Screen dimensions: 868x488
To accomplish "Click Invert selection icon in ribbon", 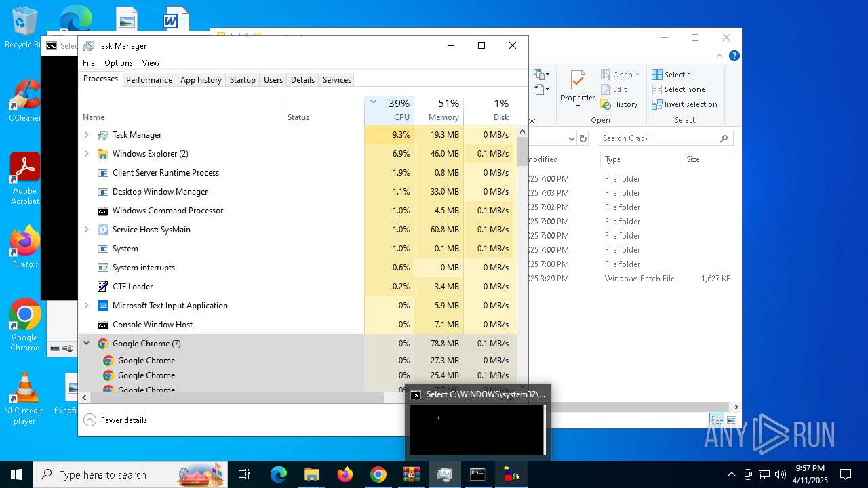I will click(x=657, y=104).
